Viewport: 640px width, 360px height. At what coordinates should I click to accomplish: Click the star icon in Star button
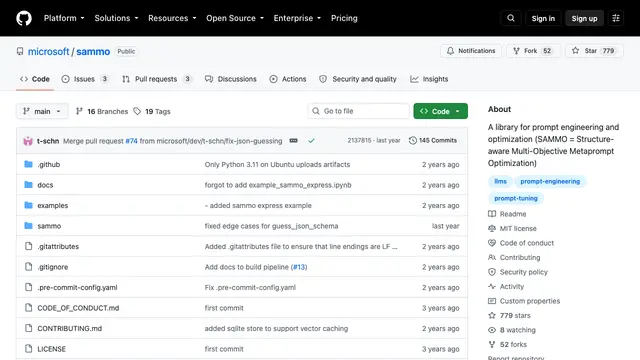[x=576, y=51]
